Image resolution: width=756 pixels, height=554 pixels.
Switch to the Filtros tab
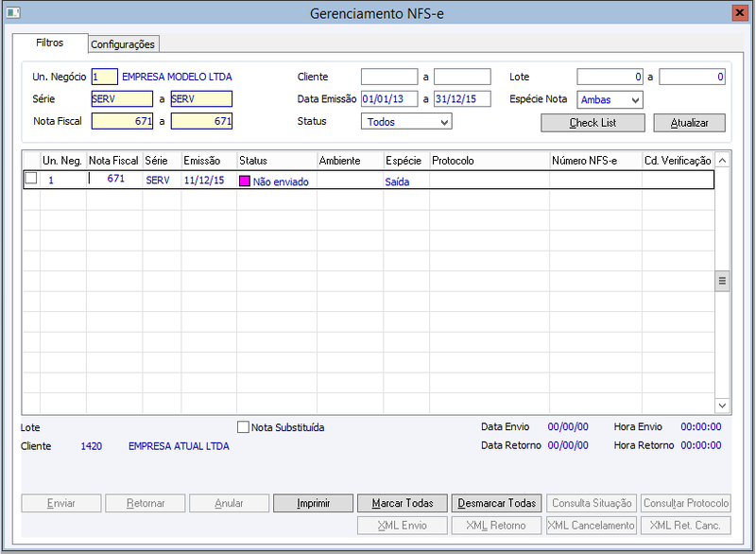tap(50, 43)
